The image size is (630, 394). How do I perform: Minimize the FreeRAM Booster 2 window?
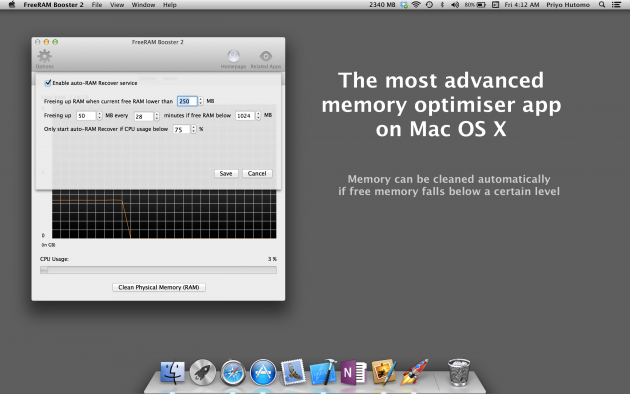coord(46,42)
